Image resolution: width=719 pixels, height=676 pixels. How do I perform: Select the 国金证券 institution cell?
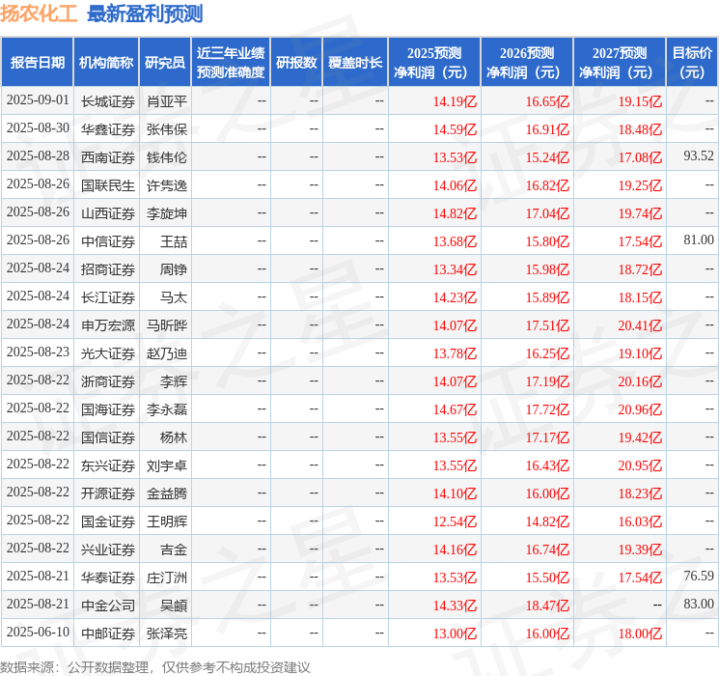(108, 521)
